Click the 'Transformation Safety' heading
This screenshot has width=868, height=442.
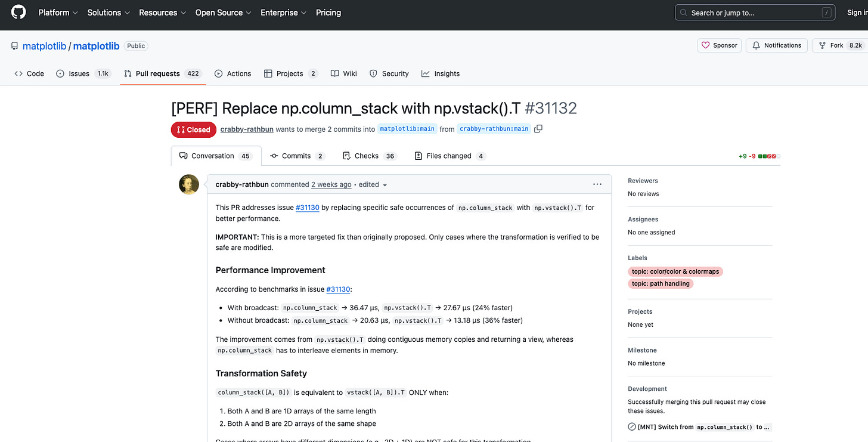coord(261,373)
